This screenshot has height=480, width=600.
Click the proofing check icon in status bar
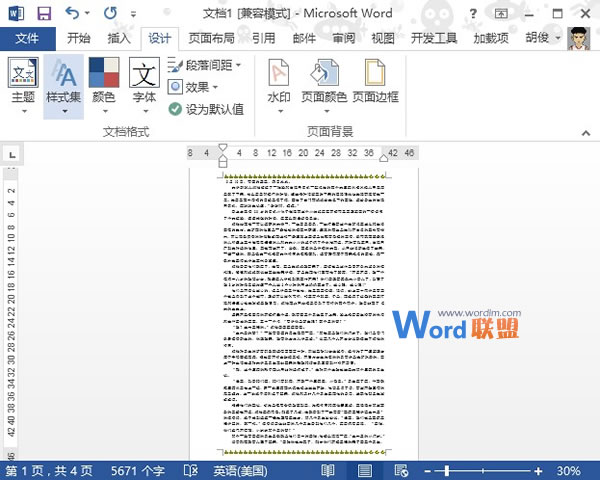[191, 471]
